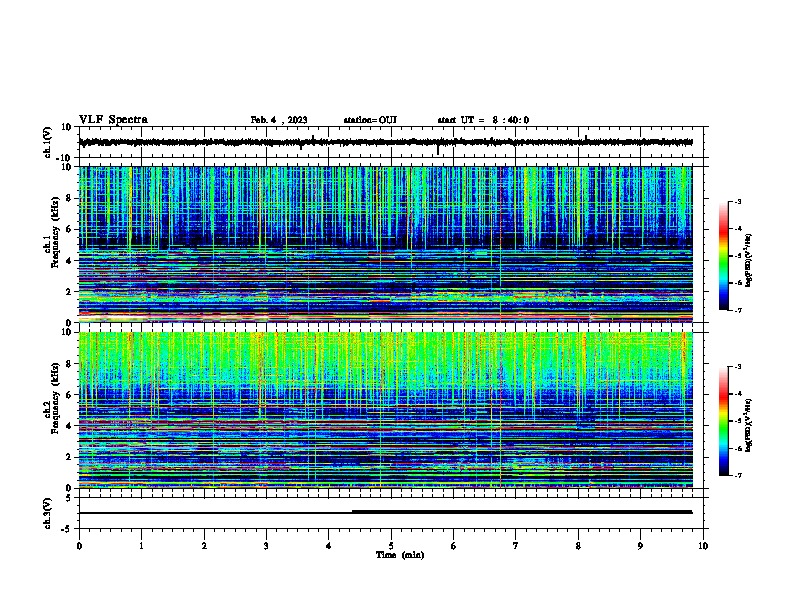The width and height of the screenshot is (792, 612).
Task: Click time axis tick label "6"
Action: click(x=454, y=546)
